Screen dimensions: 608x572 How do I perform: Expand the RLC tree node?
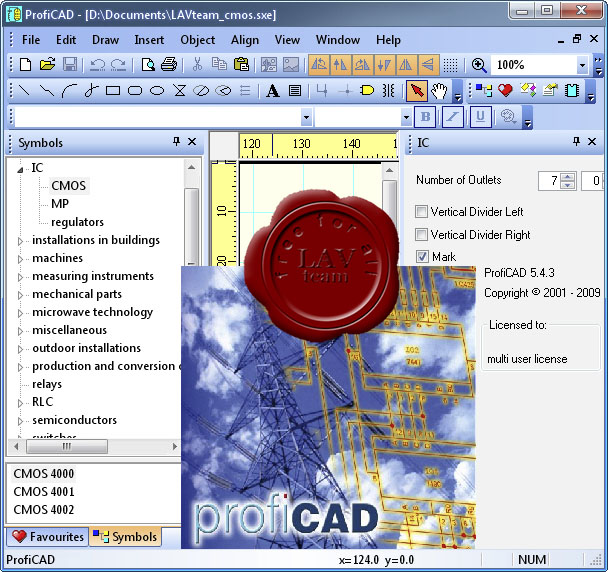[x=20, y=403]
